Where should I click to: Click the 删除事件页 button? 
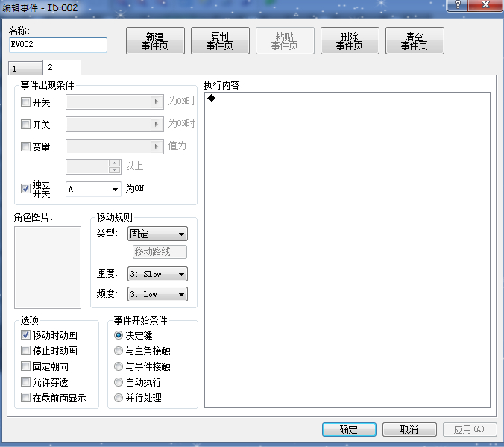click(350, 41)
